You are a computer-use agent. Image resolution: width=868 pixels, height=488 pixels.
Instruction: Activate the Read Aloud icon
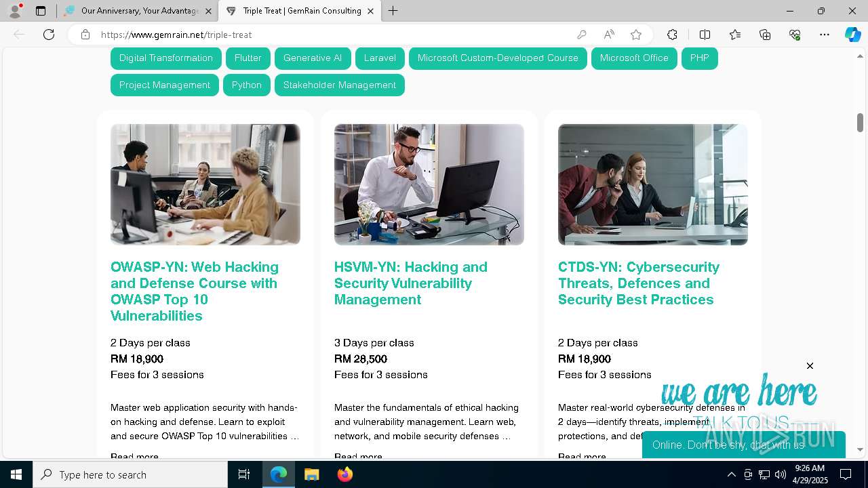coord(609,35)
